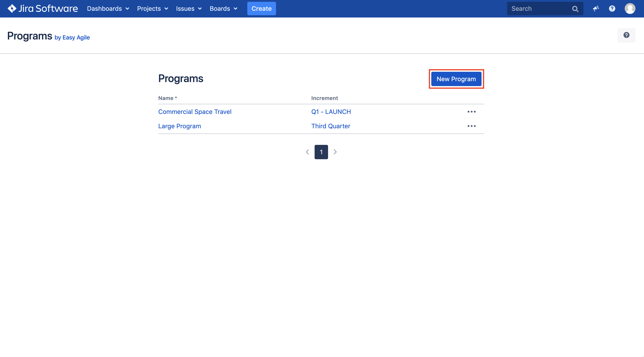Screen dimensions: 644x357
Task: Click the search magnifier icon
Action: 575,9
